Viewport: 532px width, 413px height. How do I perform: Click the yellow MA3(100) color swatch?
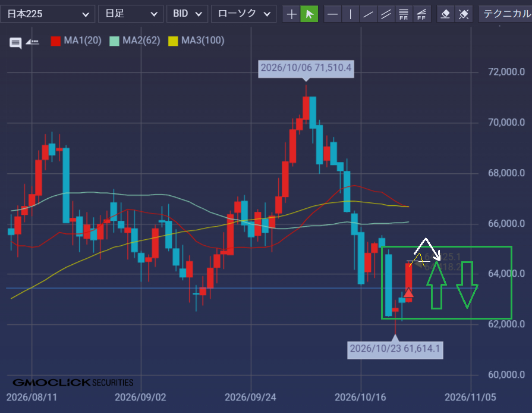click(173, 41)
